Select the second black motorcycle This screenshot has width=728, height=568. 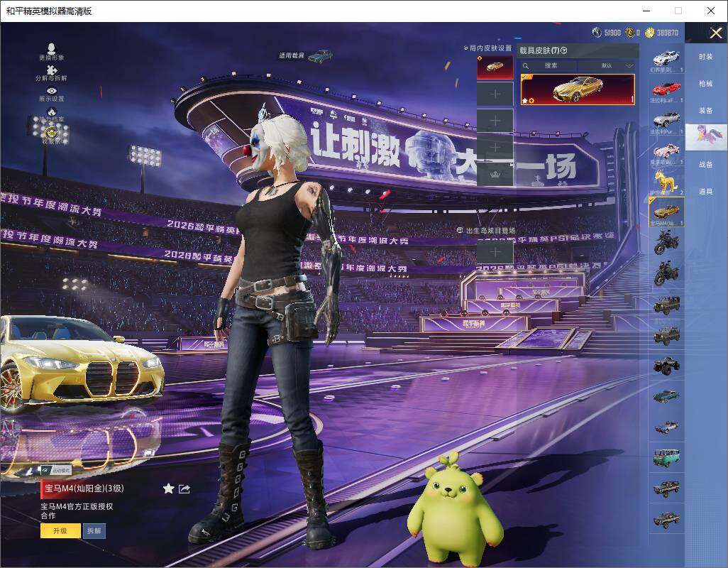click(x=667, y=273)
